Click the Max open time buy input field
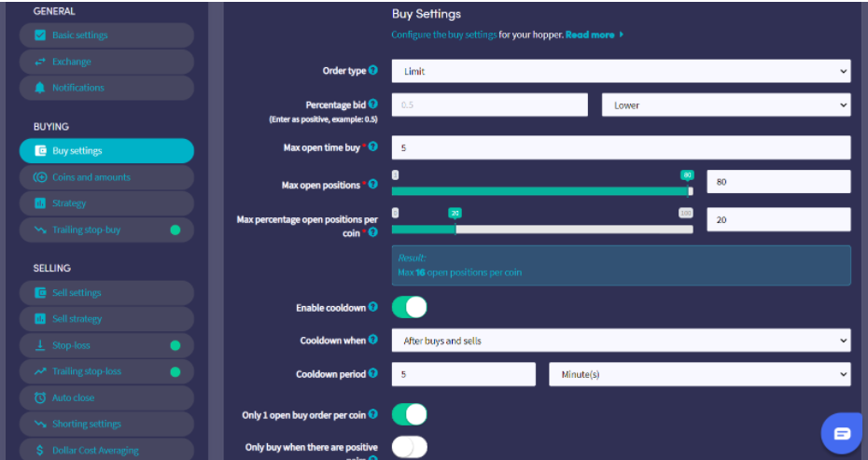Screen dimensions: 868x460 point(621,147)
